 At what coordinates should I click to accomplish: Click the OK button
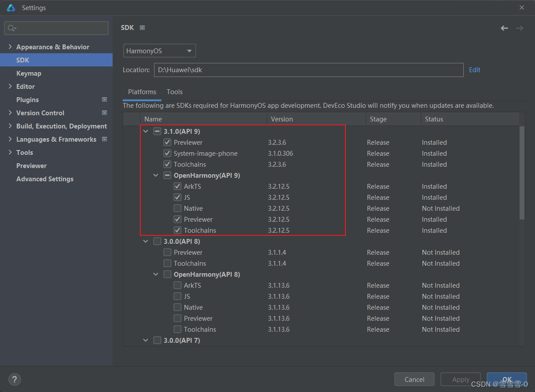point(507,379)
